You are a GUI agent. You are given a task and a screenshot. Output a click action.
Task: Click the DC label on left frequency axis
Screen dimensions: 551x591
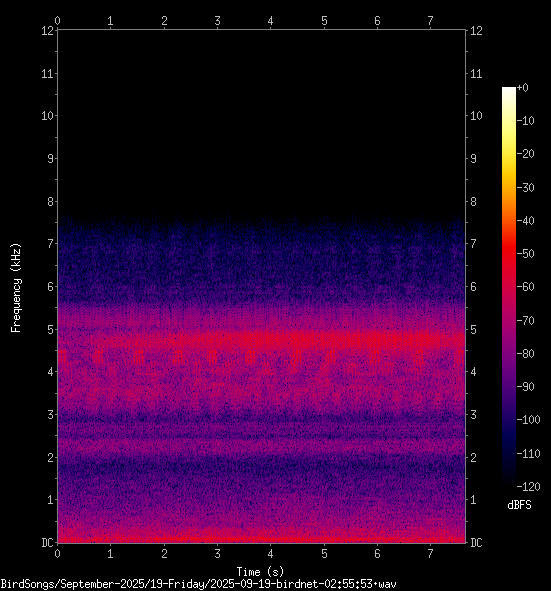pos(47,543)
